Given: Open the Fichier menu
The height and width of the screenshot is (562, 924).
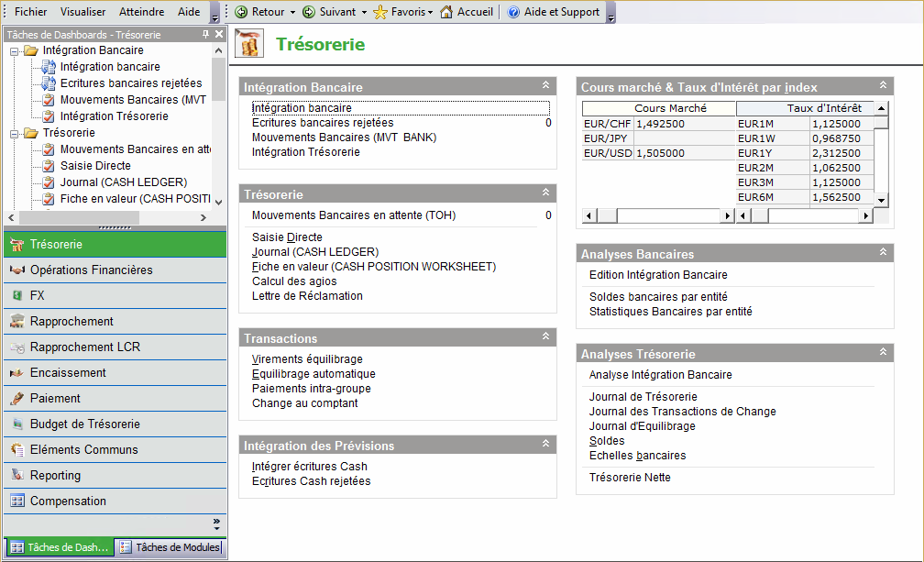Looking at the screenshot, I should [x=31, y=12].
